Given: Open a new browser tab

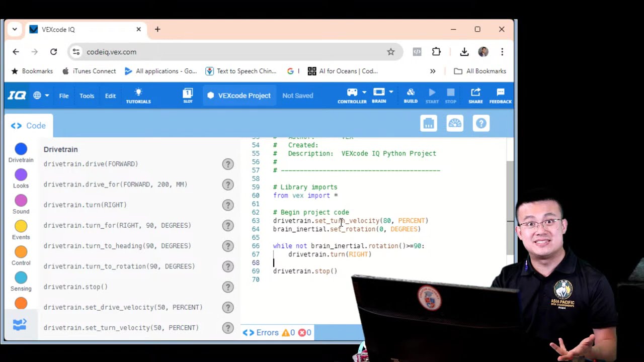Looking at the screenshot, I should click(157, 29).
